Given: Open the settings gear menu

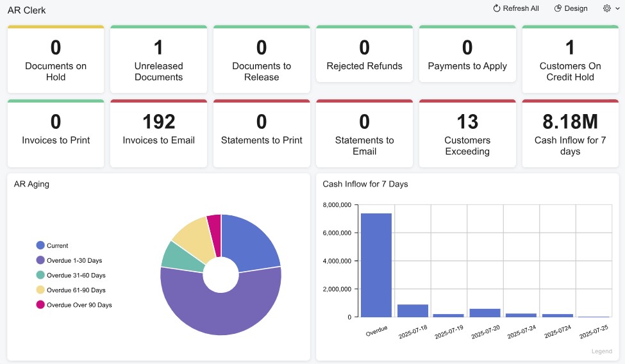Looking at the screenshot, I should click(607, 8).
